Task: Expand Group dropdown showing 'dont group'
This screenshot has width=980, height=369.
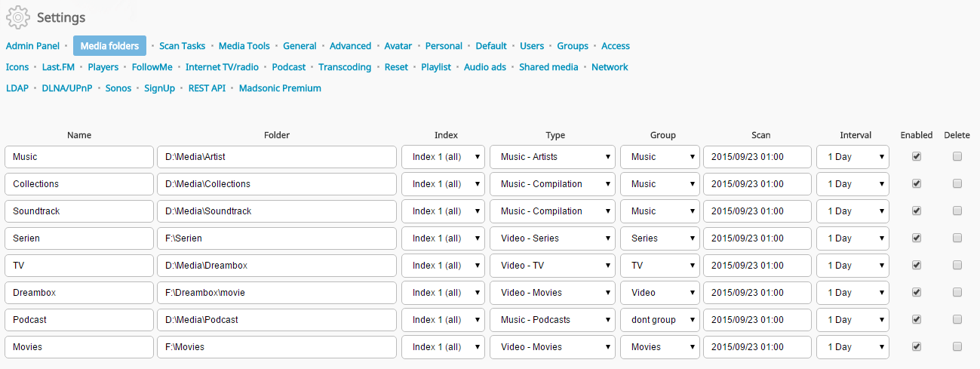Action: coord(660,320)
